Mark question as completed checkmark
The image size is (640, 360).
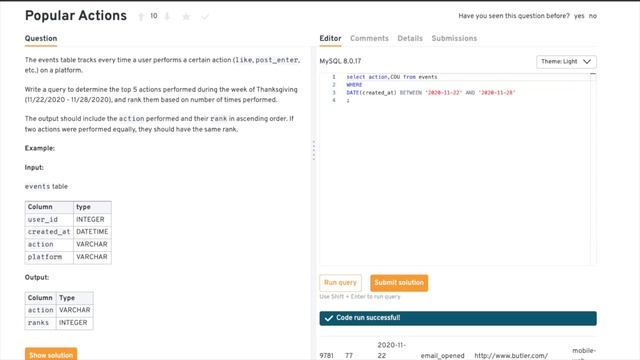[x=205, y=16]
